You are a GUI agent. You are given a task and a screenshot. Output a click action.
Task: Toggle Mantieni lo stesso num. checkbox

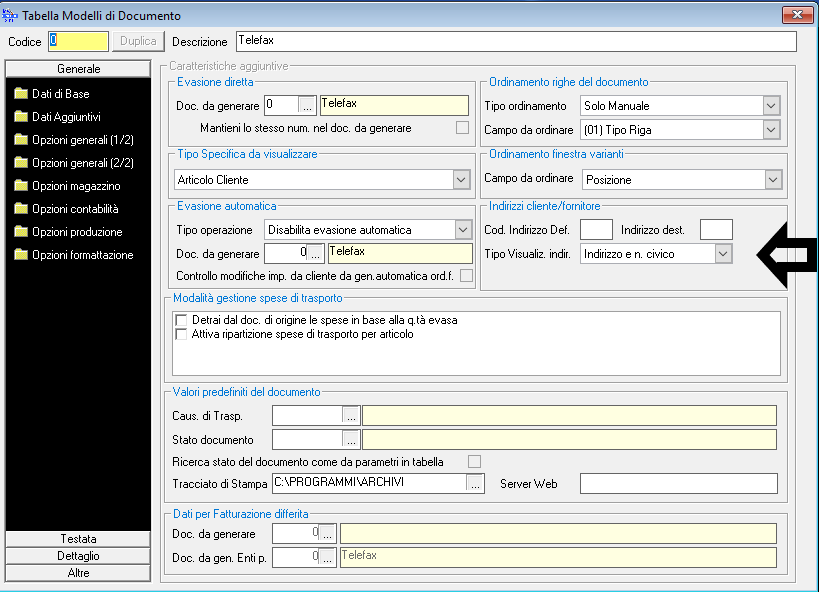coord(462,128)
